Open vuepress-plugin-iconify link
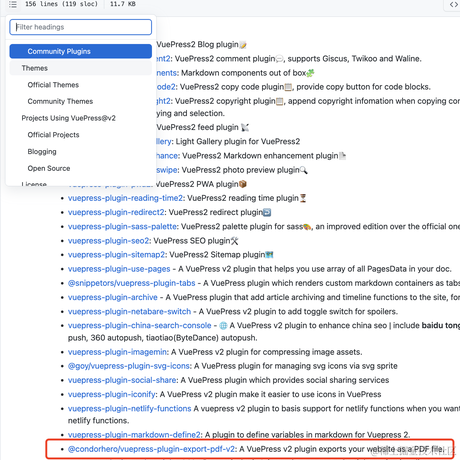460x460 pixels. click(112, 394)
